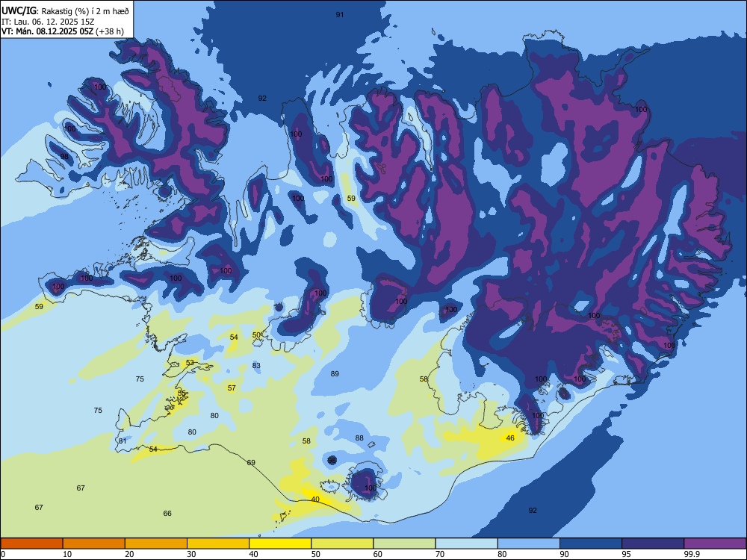Select the navy 95–99.9 legend swatch
Viewport: 747px width, 560px height.
pos(653,544)
